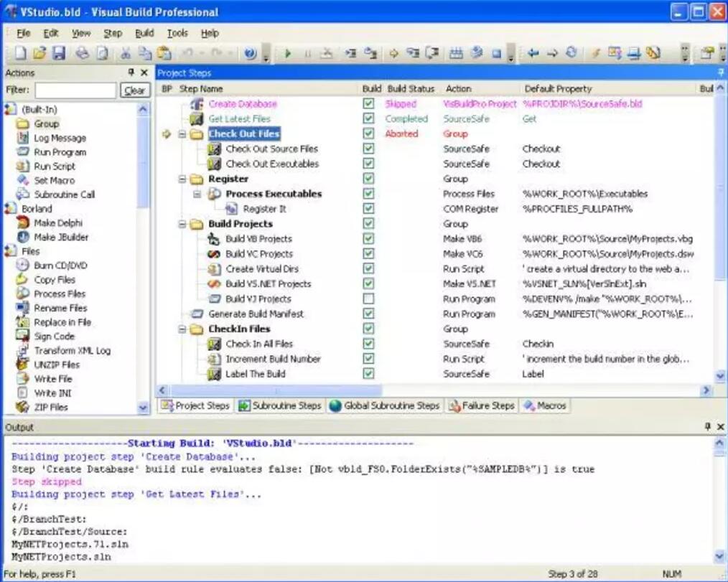Click the Filter text input field

point(75,90)
